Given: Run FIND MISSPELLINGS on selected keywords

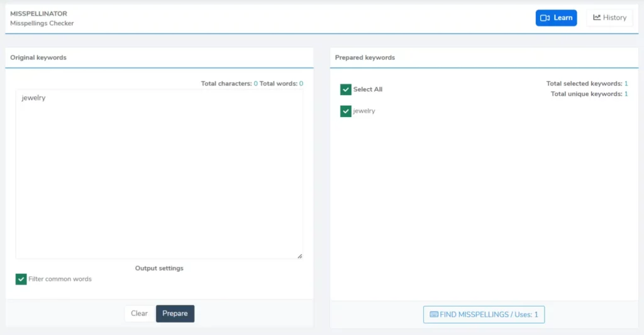Looking at the screenshot, I should (484, 314).
